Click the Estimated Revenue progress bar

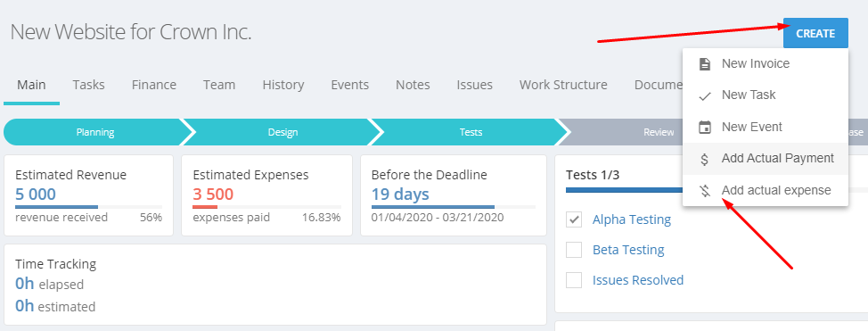[88, 207]
